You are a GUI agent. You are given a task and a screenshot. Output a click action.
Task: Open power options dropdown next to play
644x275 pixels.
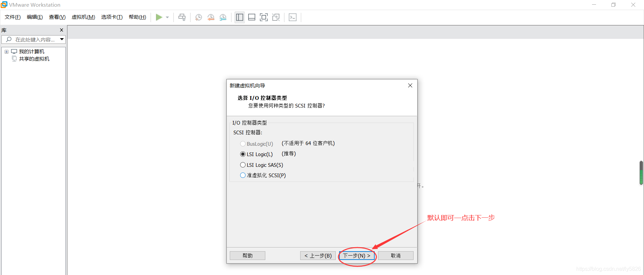point(167,17)
